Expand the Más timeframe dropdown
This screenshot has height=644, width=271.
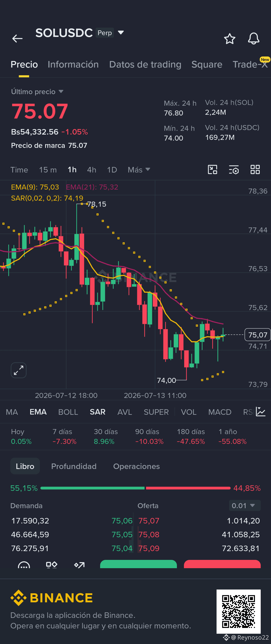point(139,170)
